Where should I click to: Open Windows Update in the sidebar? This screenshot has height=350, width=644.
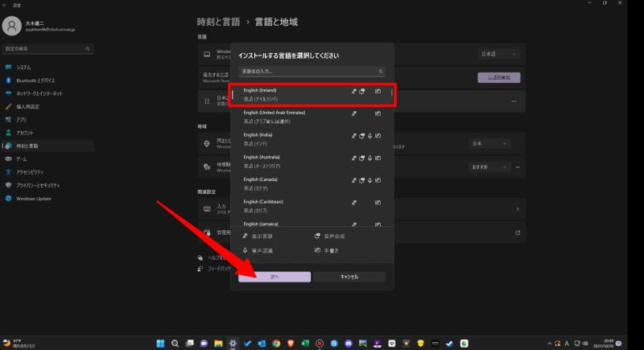click(x=34, y=198)
